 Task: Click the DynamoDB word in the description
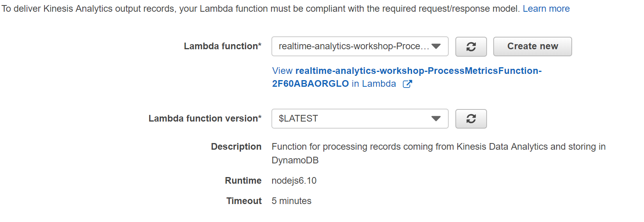click(x=295, y=160)
